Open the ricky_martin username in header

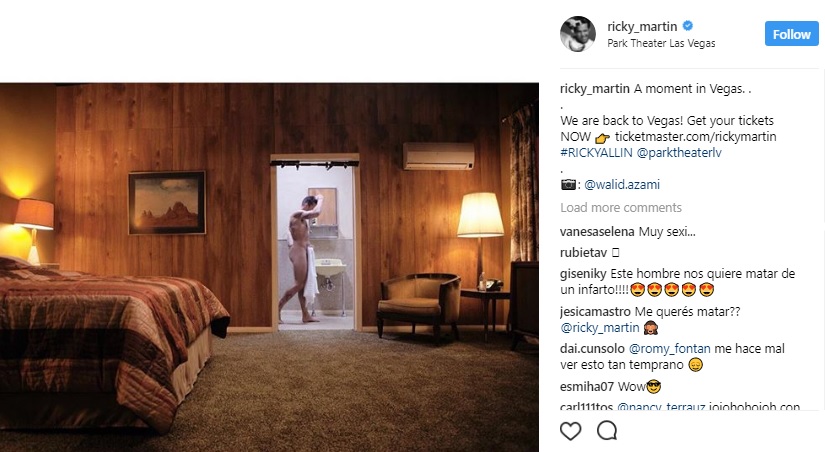click(x=642, y=26)
